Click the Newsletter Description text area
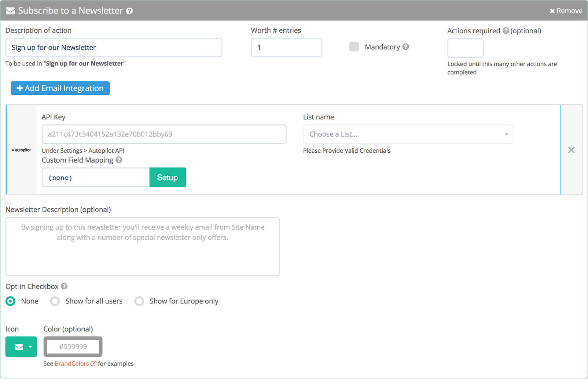588x379 pixels. click(x=142, y=246)
